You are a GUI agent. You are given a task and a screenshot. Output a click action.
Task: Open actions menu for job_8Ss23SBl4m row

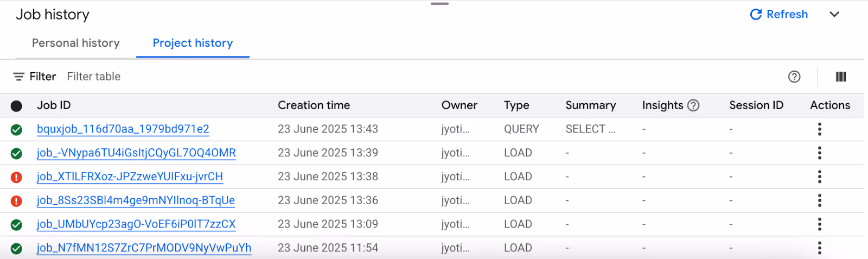coord(820,200)
